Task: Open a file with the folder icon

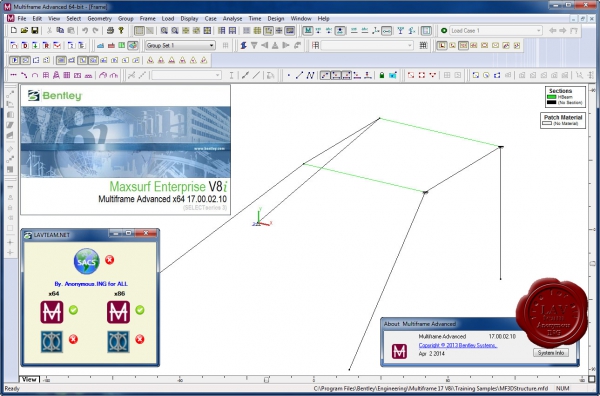Action: click(x=24, y=31)
